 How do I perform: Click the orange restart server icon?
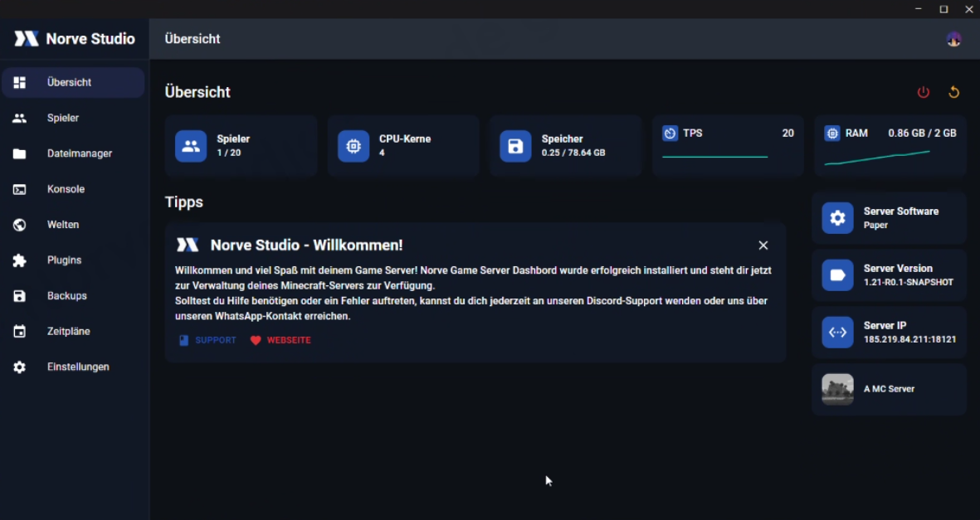pyautogui.click(x=953, y=92)
